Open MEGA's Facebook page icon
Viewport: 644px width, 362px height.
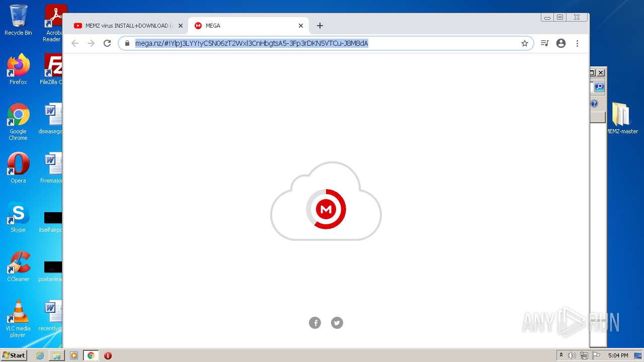(x=315, y=323)
